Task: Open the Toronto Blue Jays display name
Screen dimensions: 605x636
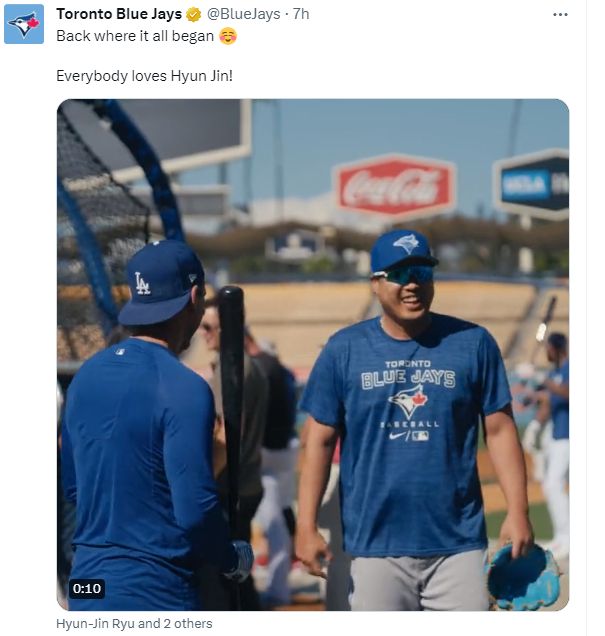Action: point(119,14)
